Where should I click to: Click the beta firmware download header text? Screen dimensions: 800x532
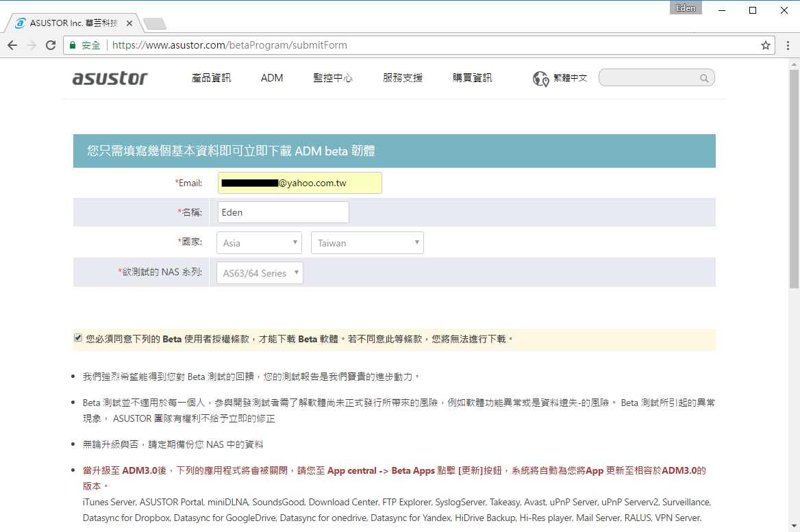tap(231, 151)
